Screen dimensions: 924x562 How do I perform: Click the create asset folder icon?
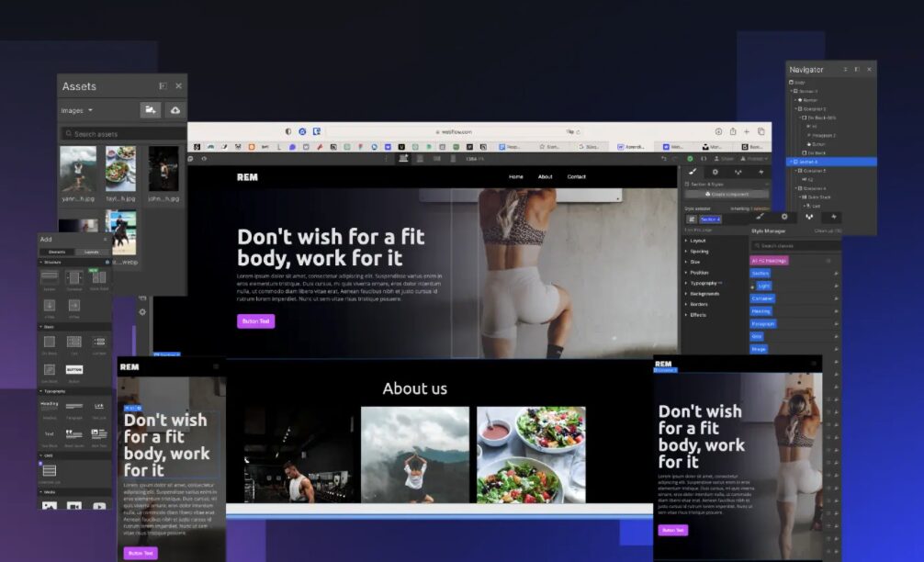pos(150,110)
